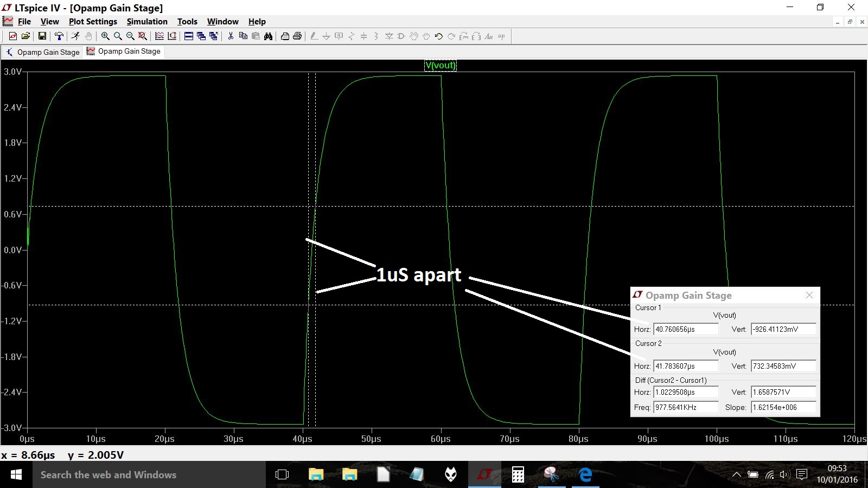868x488 pixels.
Task: Click the Copy icon in toolbar
Action: point(243,36)
